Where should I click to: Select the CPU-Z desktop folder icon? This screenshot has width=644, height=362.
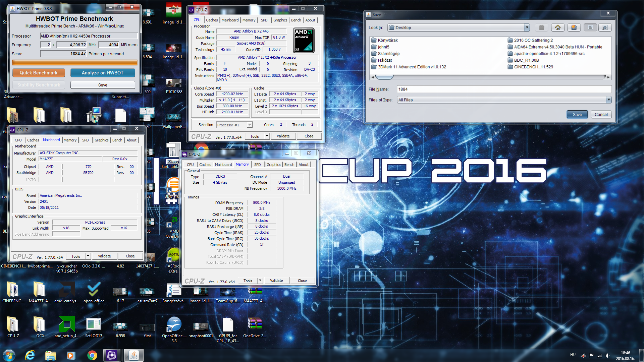coord(13,327)
